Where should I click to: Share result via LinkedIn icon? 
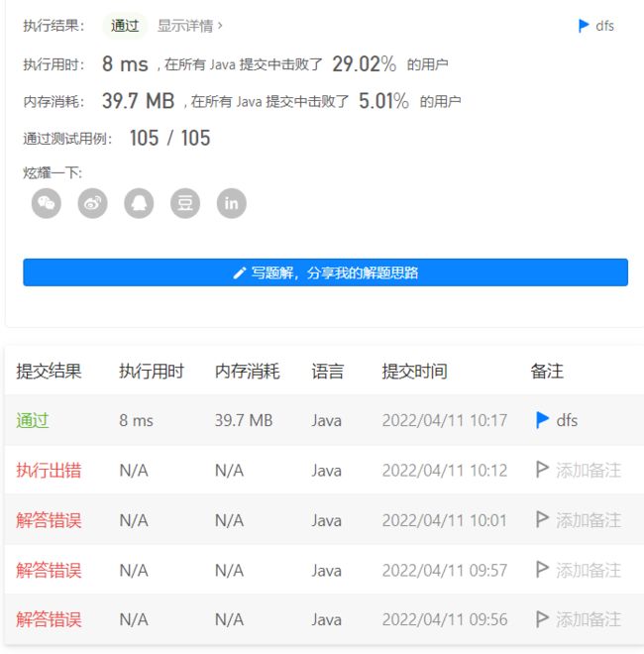point(232,203)
